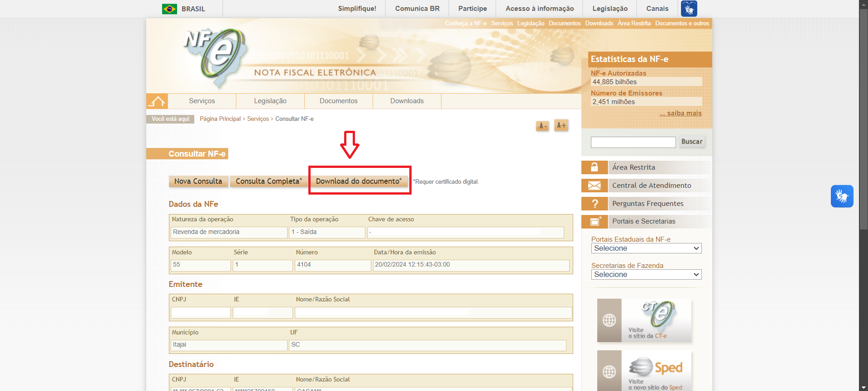
Task: Click the floating VLibras sign-language widget
Action: (842, 196)
